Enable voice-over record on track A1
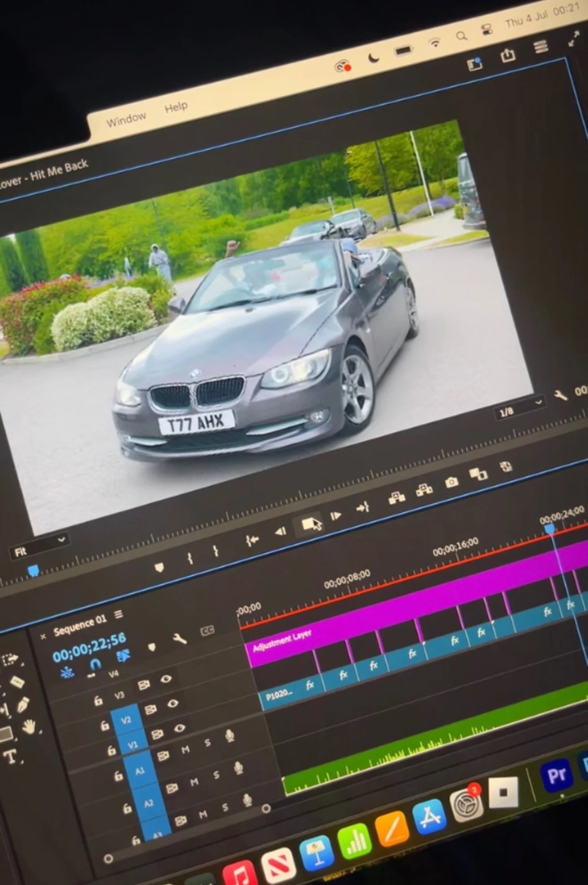The width and height of the screenshot is (588, 885). 230,735
